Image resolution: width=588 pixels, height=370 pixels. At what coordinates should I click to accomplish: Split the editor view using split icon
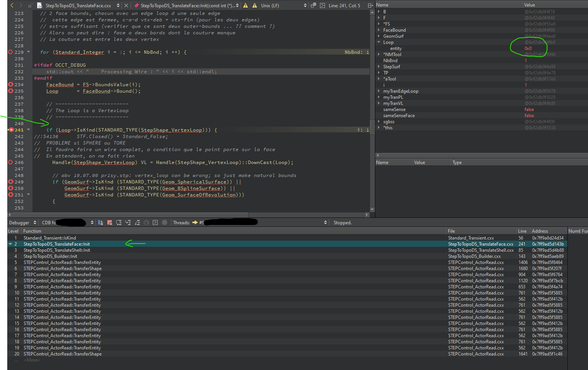[370, 5]
